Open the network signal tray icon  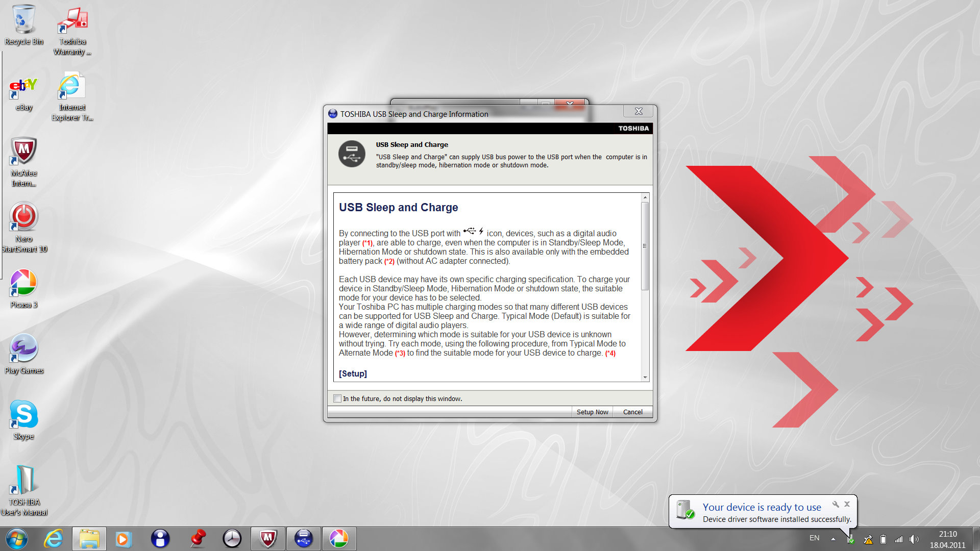click(899, 539)
